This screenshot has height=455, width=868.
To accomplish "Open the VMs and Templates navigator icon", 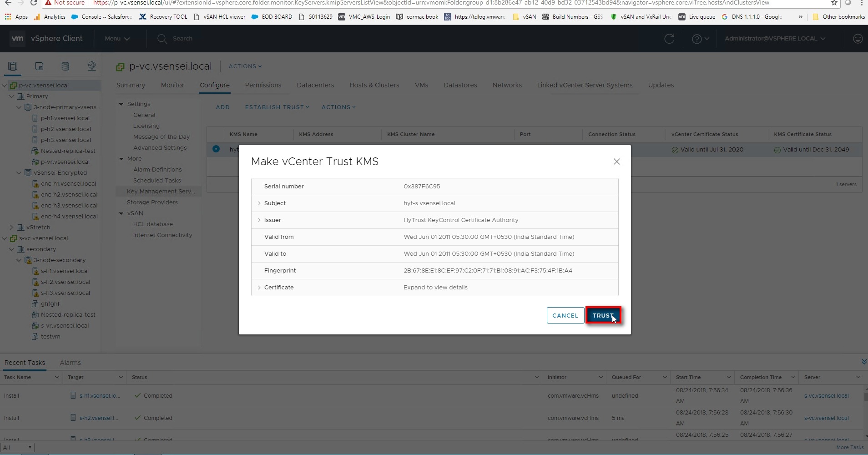I will click(x=39, y=66).
